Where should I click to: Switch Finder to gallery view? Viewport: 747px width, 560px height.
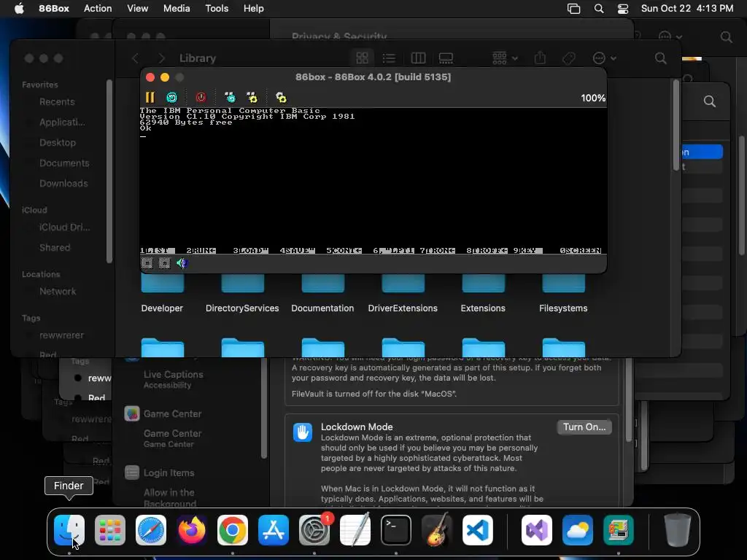pyautogui.click(x=446, y=58)
